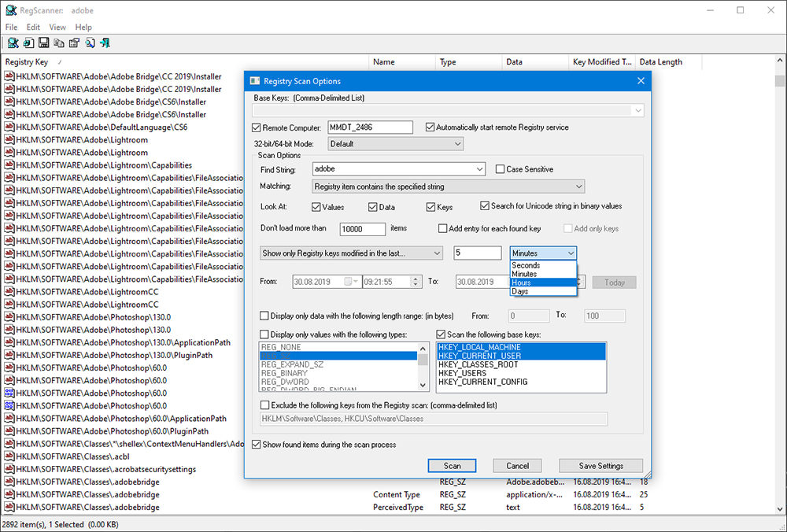The image size is (787, 532).
Task: Sort by the Registry Key column header
Action: [185, 62]
